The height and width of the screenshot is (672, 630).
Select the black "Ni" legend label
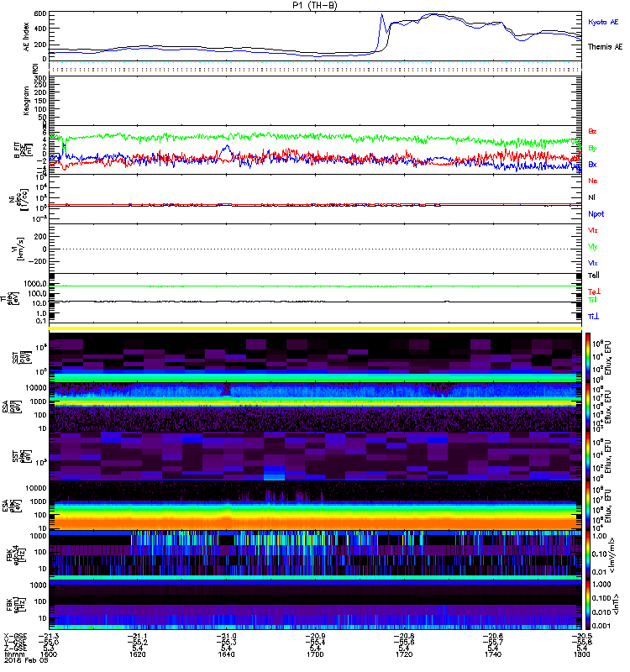click(x=591, y=197)
